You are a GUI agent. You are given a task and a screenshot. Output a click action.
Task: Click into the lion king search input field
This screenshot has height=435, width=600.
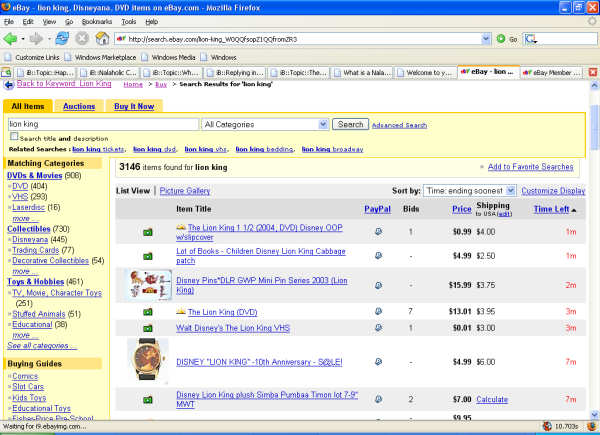point(103,124)
